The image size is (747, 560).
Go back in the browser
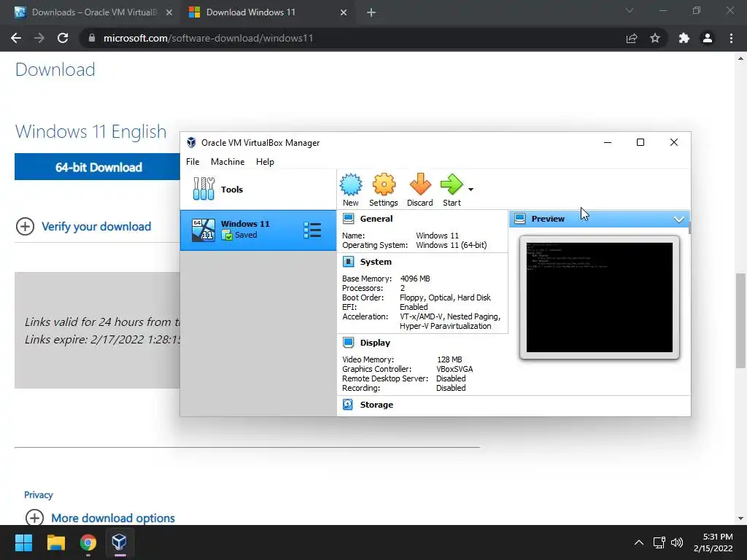pyautogui.click(x=16, y=38)
